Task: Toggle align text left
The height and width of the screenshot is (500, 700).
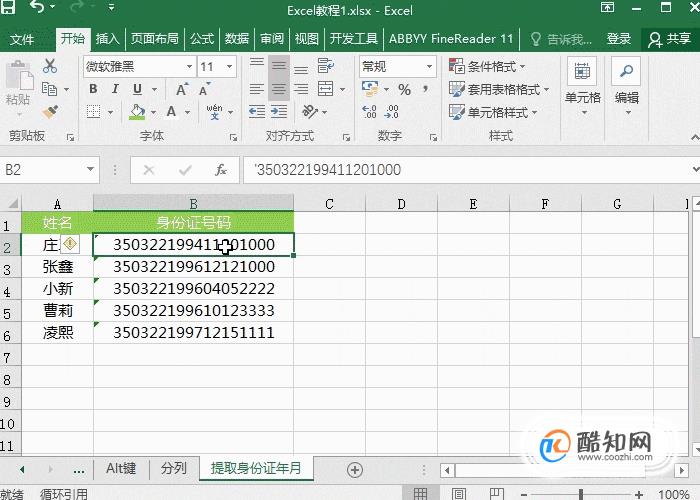Action: coord(257,89)
